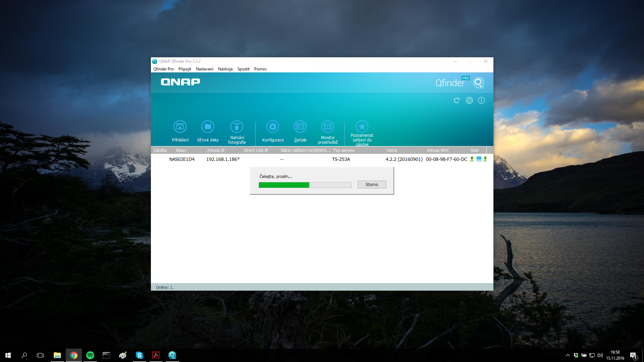644x362 pixels.
Task: Open the language globe icon
Action: tap(469, 101)
